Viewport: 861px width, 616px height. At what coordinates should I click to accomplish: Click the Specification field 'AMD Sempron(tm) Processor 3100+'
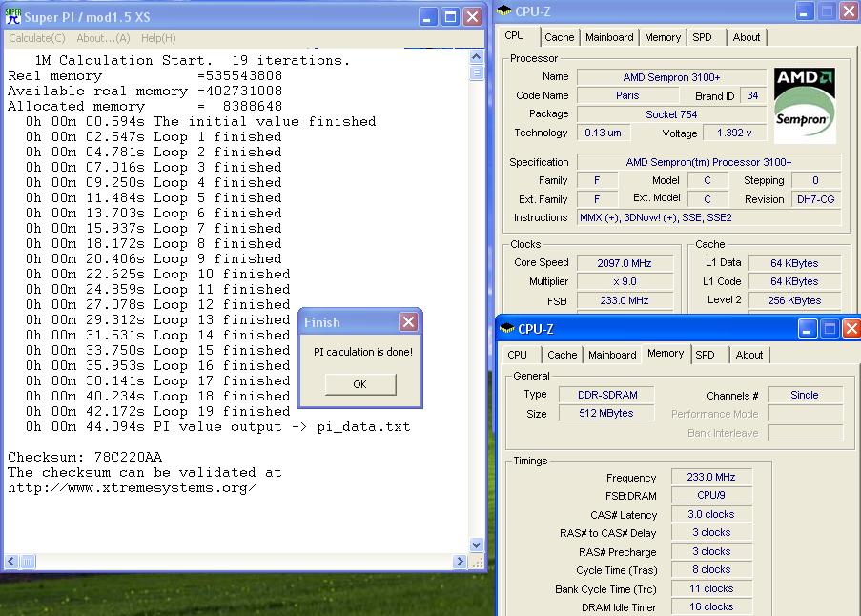point(708,162)
